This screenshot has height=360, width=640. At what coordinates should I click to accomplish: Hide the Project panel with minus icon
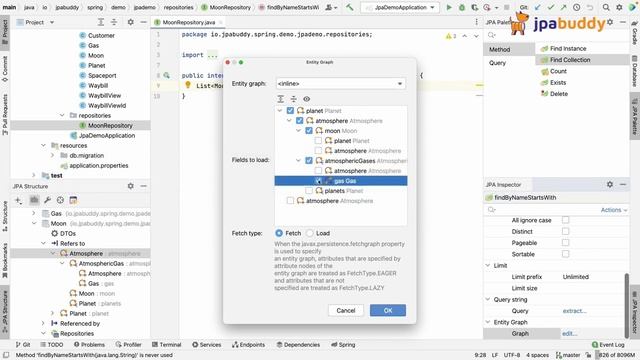coord(143,22)
